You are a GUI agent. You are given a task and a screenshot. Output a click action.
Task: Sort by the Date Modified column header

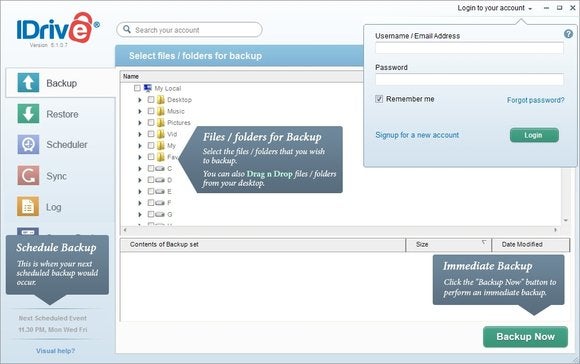pyautogui.click(x=531, y=245)
